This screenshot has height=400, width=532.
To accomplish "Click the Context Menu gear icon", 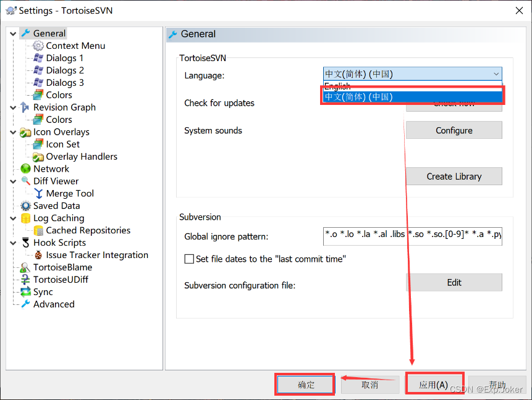I will (38, 46).
